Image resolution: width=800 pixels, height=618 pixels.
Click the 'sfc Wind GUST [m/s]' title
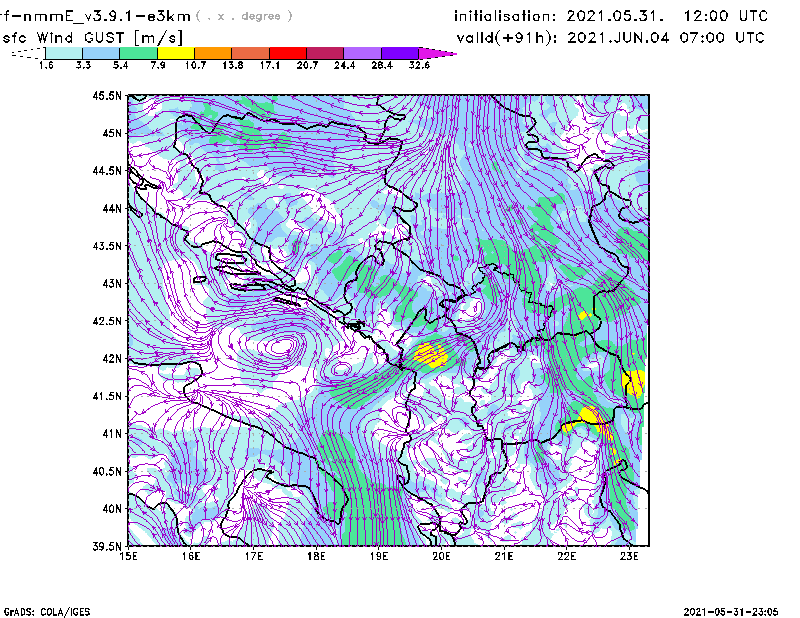coord(92,38)
